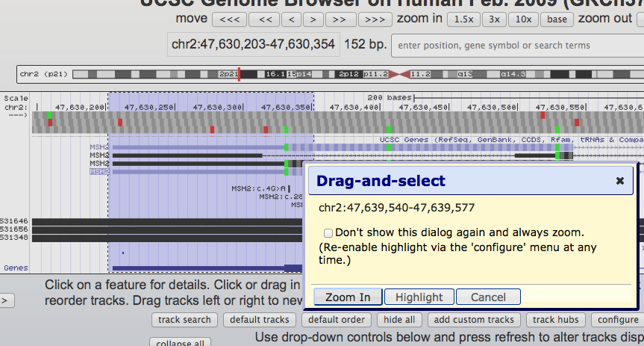Click add custom tracks
Viewport: 644px width, 346px height.
point(474,320)
